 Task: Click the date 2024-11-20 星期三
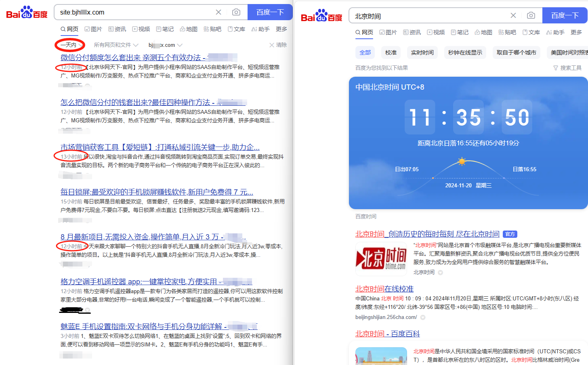[468, 185]
